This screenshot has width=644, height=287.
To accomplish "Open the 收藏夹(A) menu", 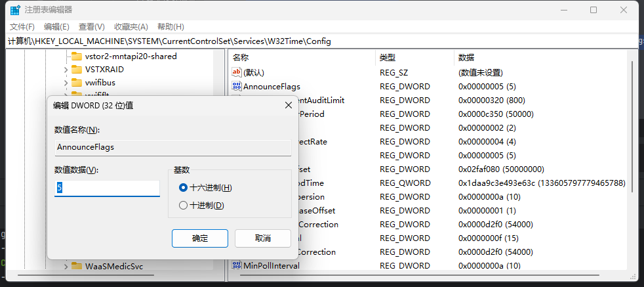I will (x=131, y=27).
